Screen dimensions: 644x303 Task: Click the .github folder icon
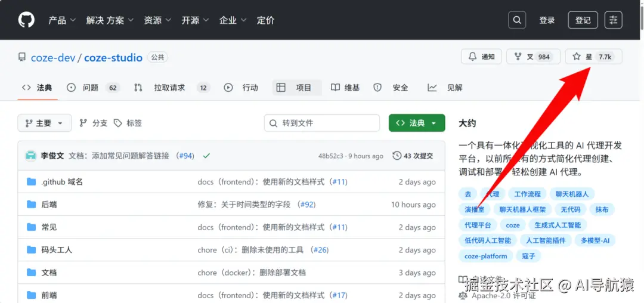tap(31, 181)
